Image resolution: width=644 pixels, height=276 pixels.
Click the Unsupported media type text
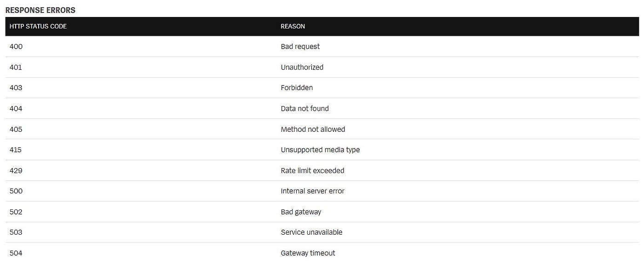pyautogui.click(x=320, y=150)
